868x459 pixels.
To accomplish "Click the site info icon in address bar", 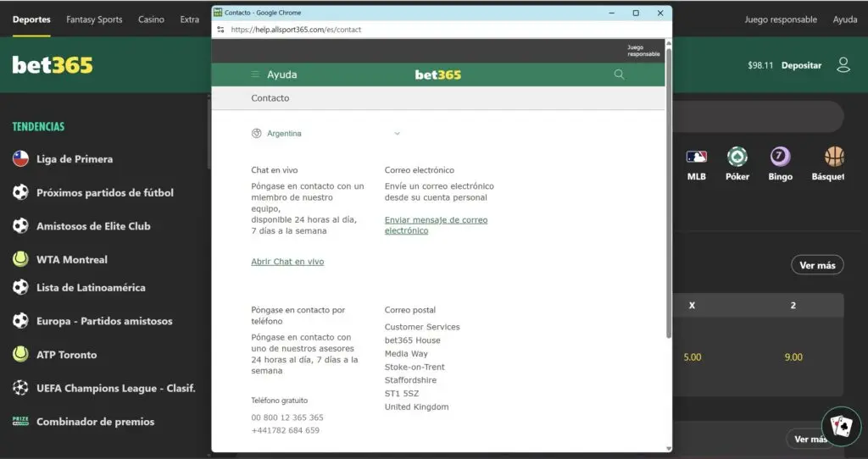I will pyautogui.click(x=221, y=30).
